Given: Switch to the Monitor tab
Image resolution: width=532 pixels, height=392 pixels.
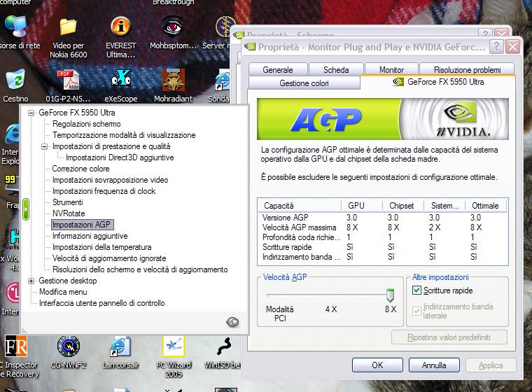Looking at the screenshot, I should click(391, 69).
